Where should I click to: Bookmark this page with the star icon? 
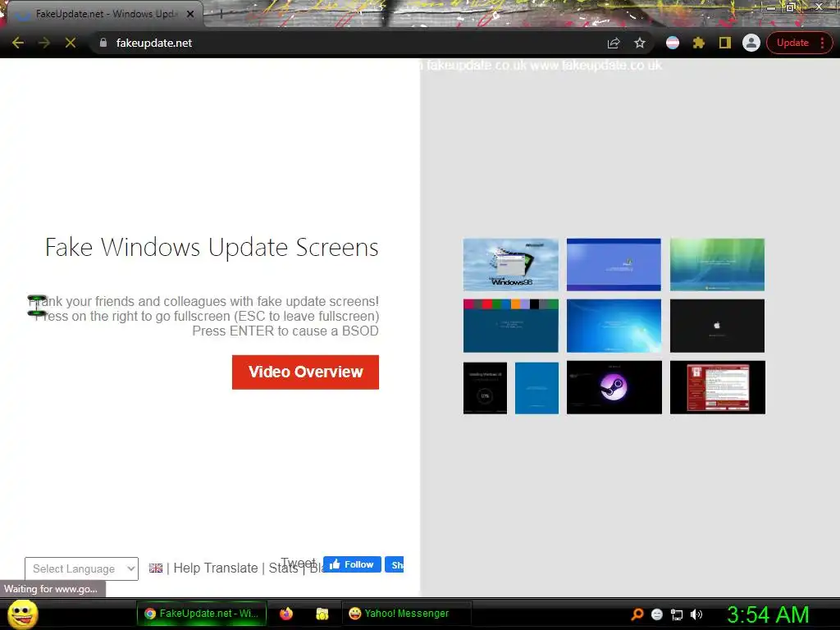tap(640, 43)
